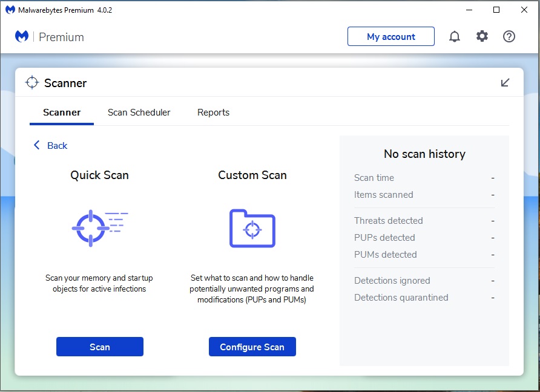Click the Scanner crosshair icon in header

point(32,83)
